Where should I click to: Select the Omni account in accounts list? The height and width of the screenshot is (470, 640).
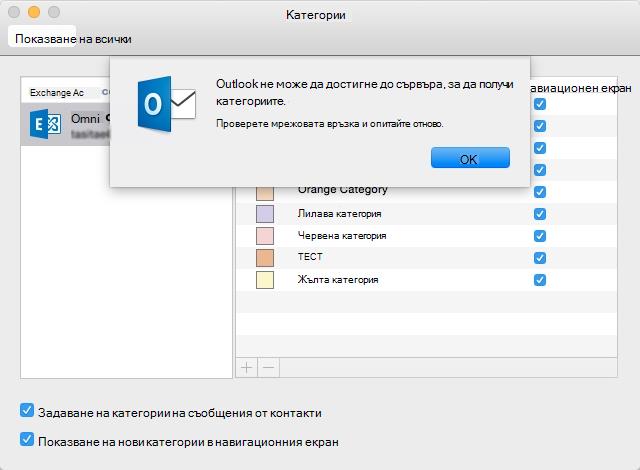pos(65,124)
